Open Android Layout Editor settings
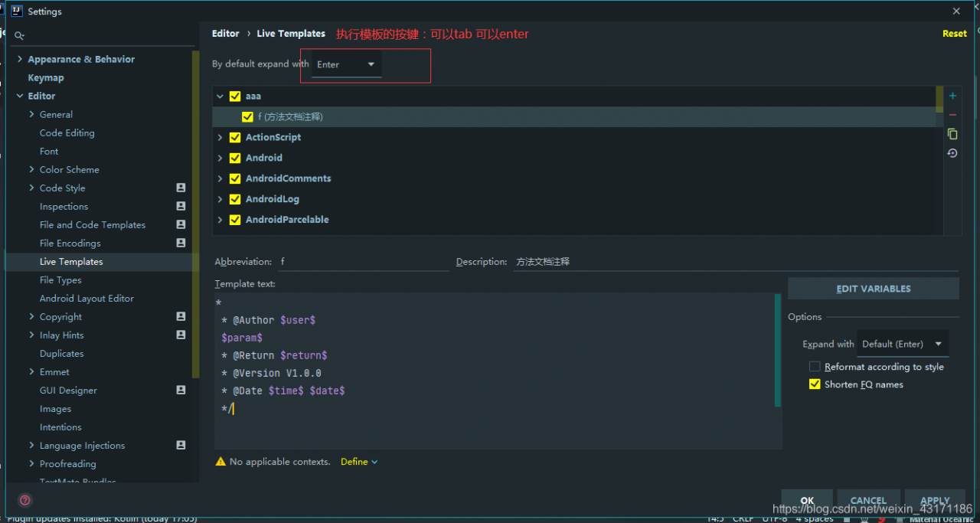This screenshot has height=523, width=980. point(87,298)
